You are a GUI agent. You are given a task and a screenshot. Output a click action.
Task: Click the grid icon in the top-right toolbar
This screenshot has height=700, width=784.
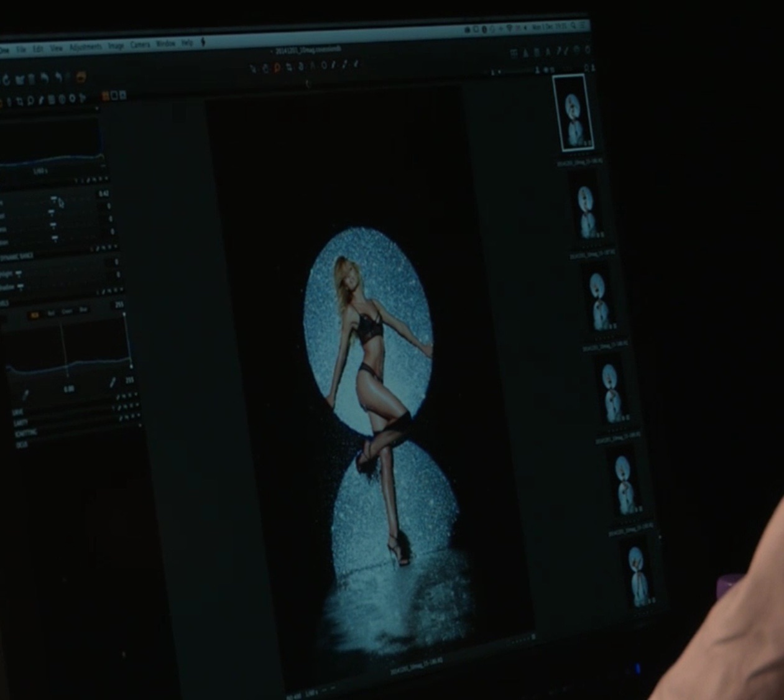pyautogui.click(x=514, y=53)
